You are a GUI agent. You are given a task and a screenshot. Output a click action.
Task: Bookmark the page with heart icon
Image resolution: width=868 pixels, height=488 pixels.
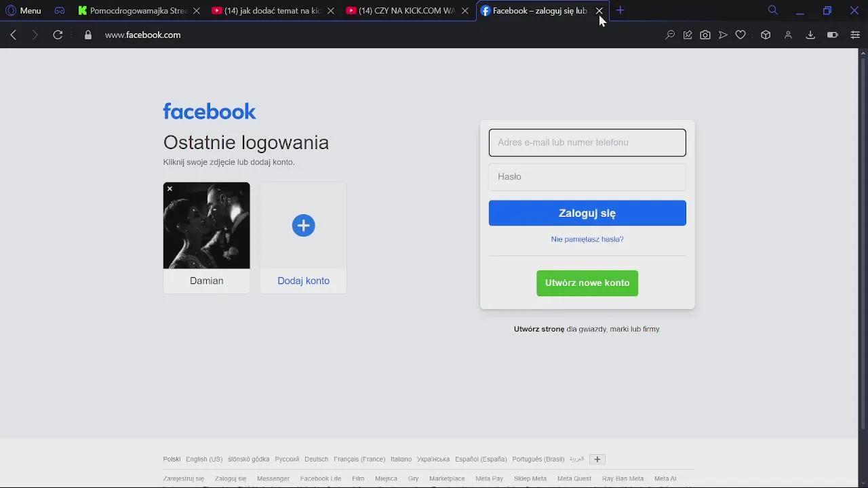pos(741,35)
